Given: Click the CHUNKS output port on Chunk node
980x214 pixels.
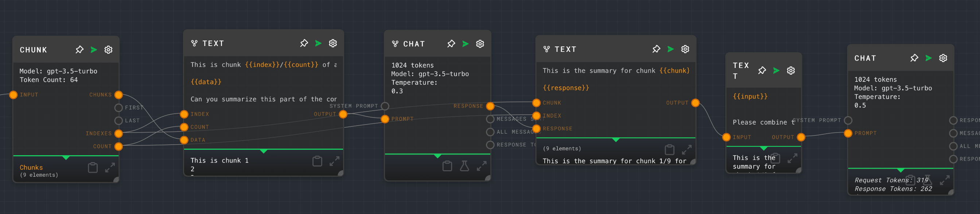Looking at the screenshot, I should [119, 95].
